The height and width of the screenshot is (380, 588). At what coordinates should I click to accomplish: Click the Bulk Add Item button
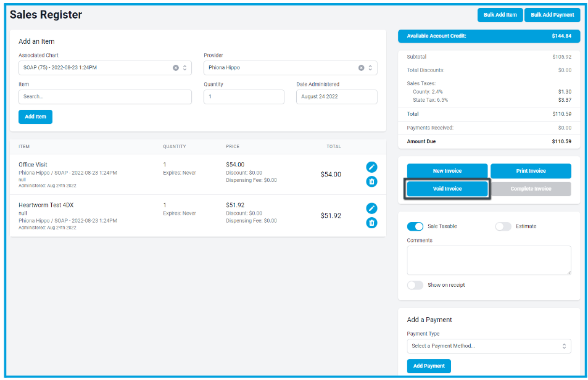pos(500,15)
